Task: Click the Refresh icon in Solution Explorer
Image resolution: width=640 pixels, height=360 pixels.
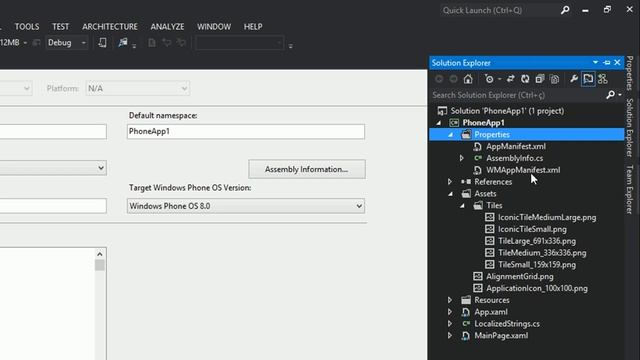Action: tap(525, 79)
